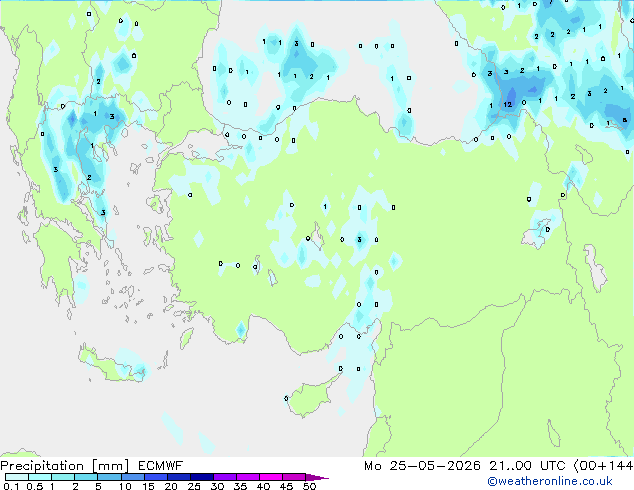Click the 'ECMWF' model label
This screenshot has height=490, width=634.
pyautogui.click(x=161, y=466)
